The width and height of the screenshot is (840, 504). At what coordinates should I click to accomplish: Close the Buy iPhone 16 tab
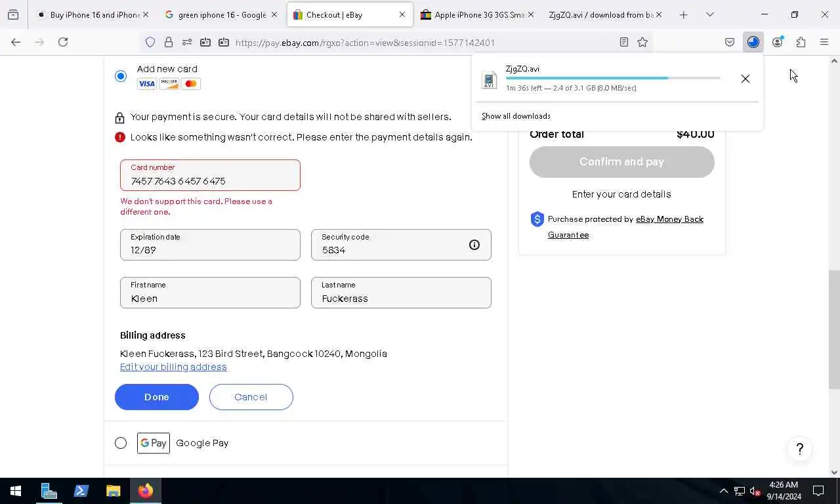pyautogui.click(x=146, y=14)
